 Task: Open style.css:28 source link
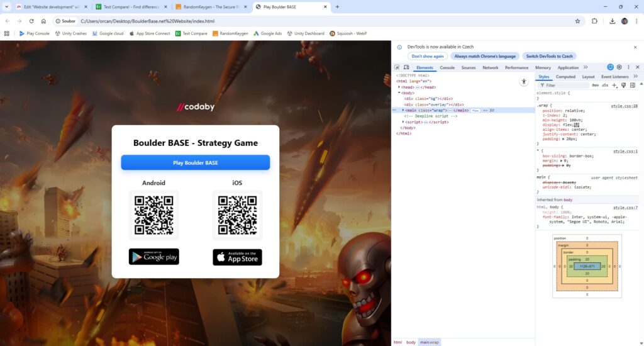pyautogui.click(x=624, y=106)
